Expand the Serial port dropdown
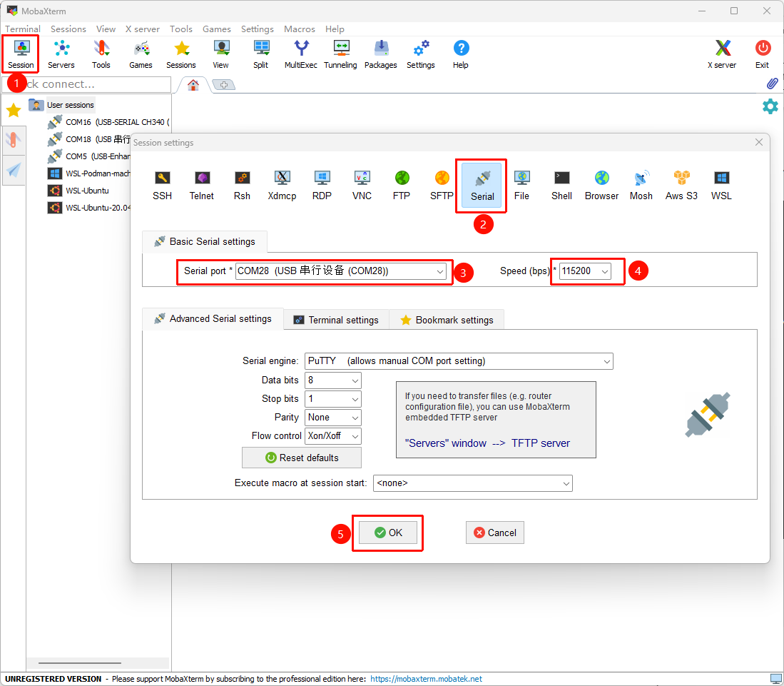Image resolution: width=784 pixels, height=686 pixels. pyautogui.click(x=440, y=271)
